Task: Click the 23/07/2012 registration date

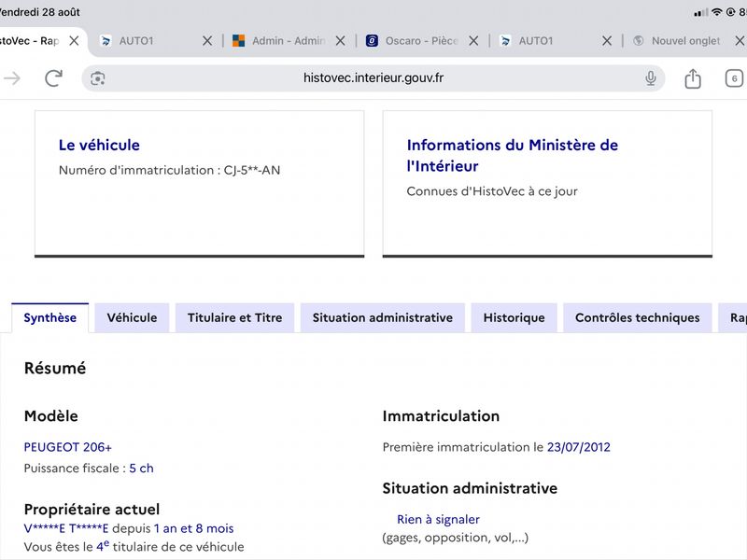Action: [x=578, y=447]
